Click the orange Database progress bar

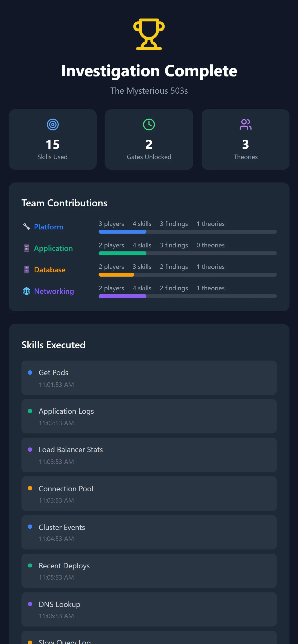click(116, 275)
